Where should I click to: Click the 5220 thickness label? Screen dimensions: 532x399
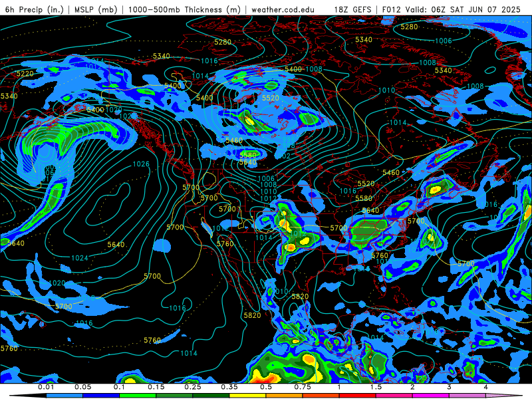coord(25,74)
